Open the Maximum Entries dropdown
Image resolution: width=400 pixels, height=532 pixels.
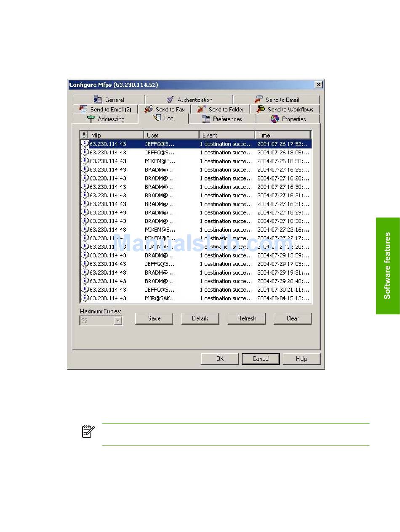[118, 321]
